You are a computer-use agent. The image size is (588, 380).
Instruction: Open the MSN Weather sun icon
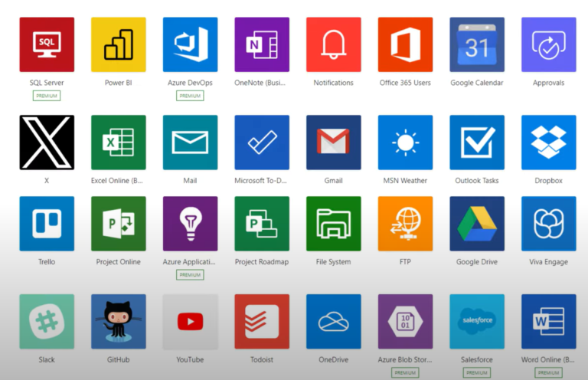(x=405, y=142)
